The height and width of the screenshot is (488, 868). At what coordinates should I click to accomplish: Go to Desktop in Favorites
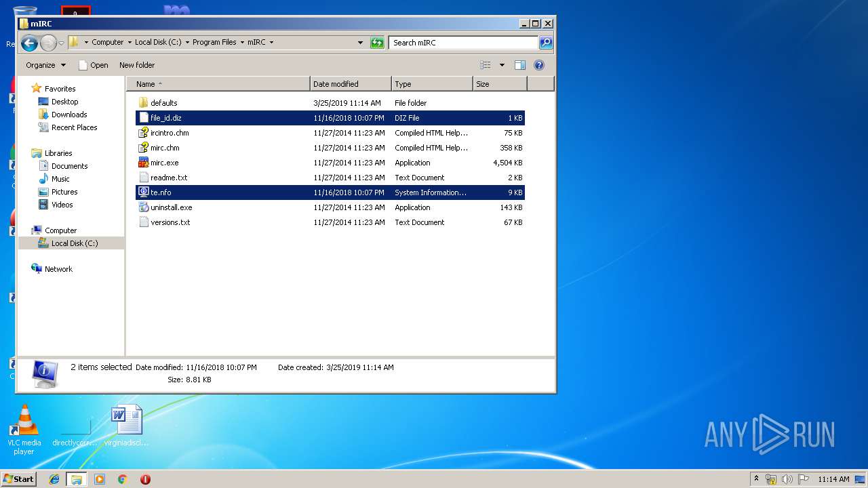click(64, 102)
